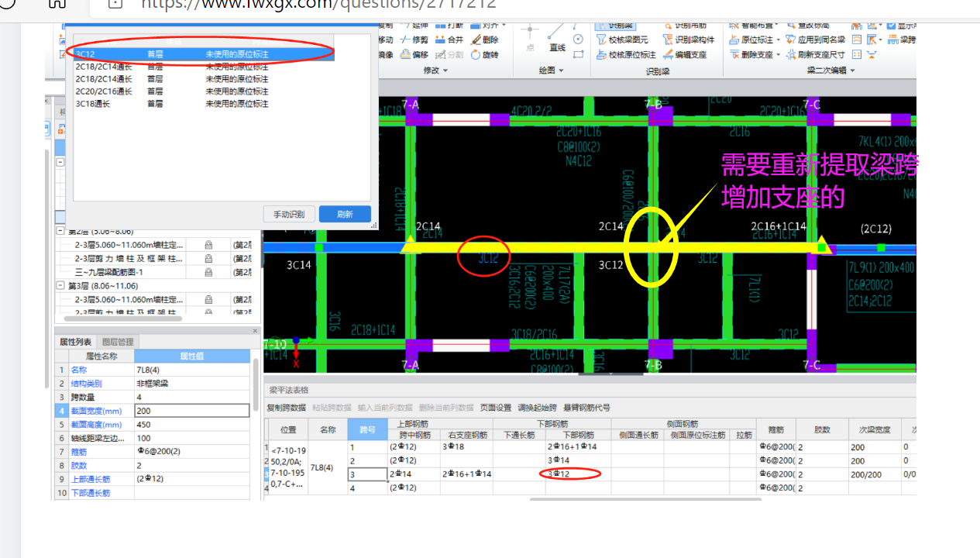Click 调换起始跨 in beam table toolbar
Image resolution: width=980 pixels, height=558 pixels.
pyautogui.click(x=537, y=408)
